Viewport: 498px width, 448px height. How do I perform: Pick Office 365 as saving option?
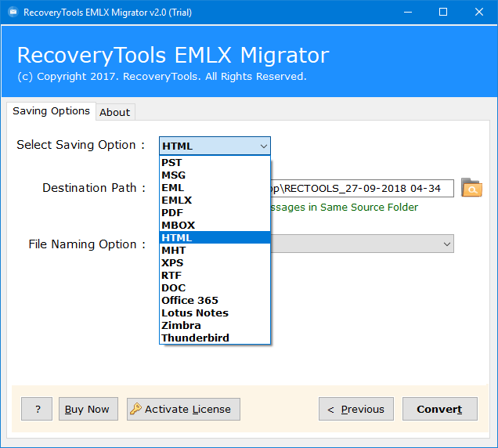coord(215,300)
